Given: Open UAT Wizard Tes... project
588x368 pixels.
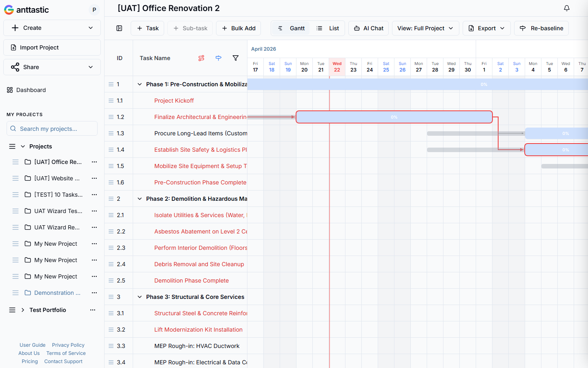Looking at the screenshot, I should [58, 211].
